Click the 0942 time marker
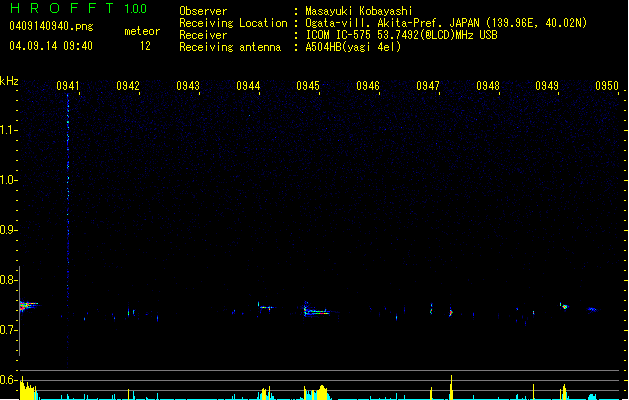The height and width of the screenshot is (400, 629). pyautogui.click(x=128, y=86)
